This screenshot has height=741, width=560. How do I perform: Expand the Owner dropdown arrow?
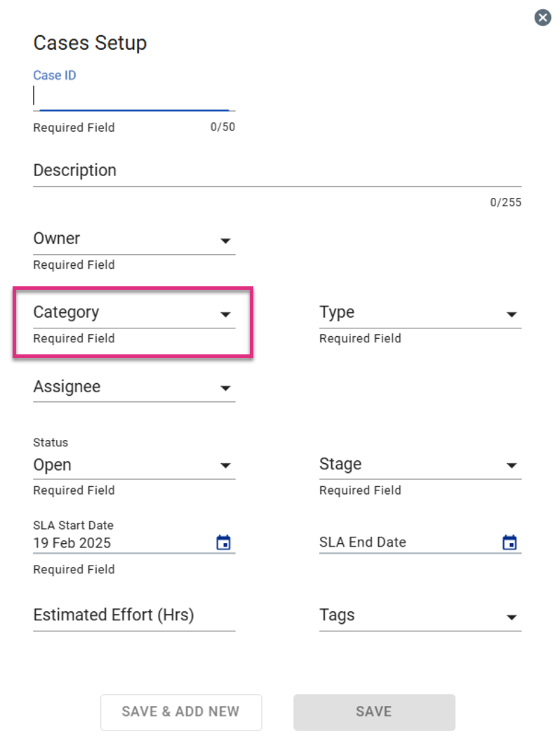225,241
